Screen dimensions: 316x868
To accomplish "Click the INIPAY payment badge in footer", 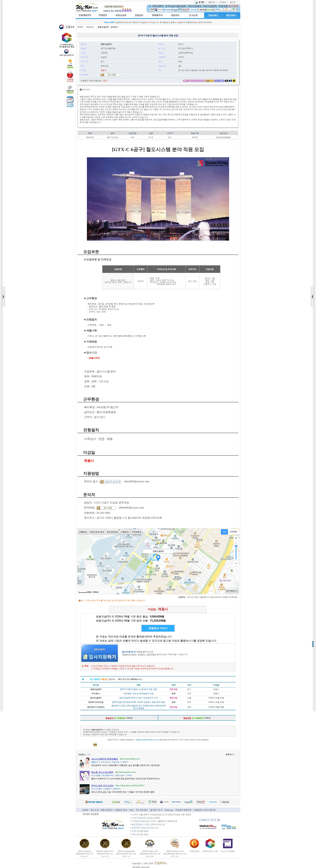I will tap(227, 843).
